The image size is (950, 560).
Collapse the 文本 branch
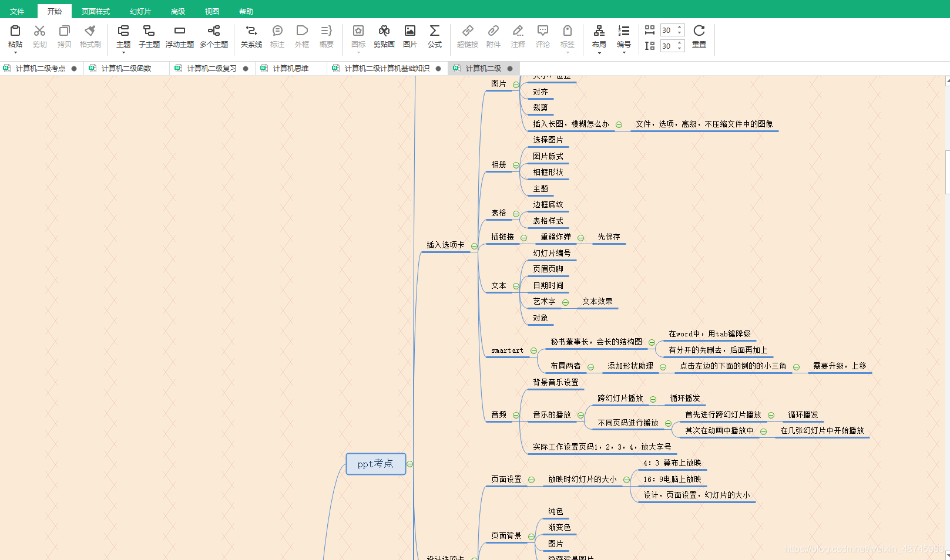point(516,286)
